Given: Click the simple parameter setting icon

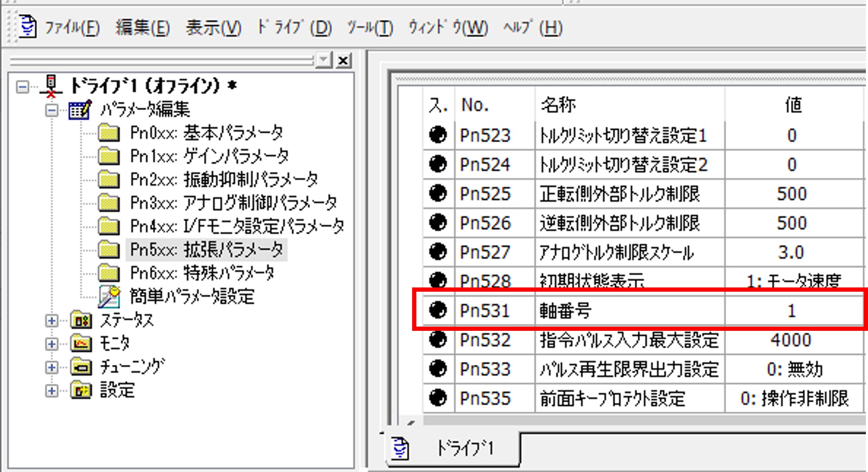Looking at the screenshot, I should pyautogui.click(x=109, y=296).
